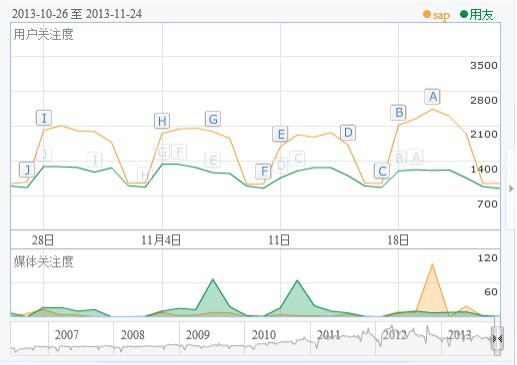Viewport: 517px width, 365px height.
Task: Select 2009 on the overview timeline
Action: (198, 334)
